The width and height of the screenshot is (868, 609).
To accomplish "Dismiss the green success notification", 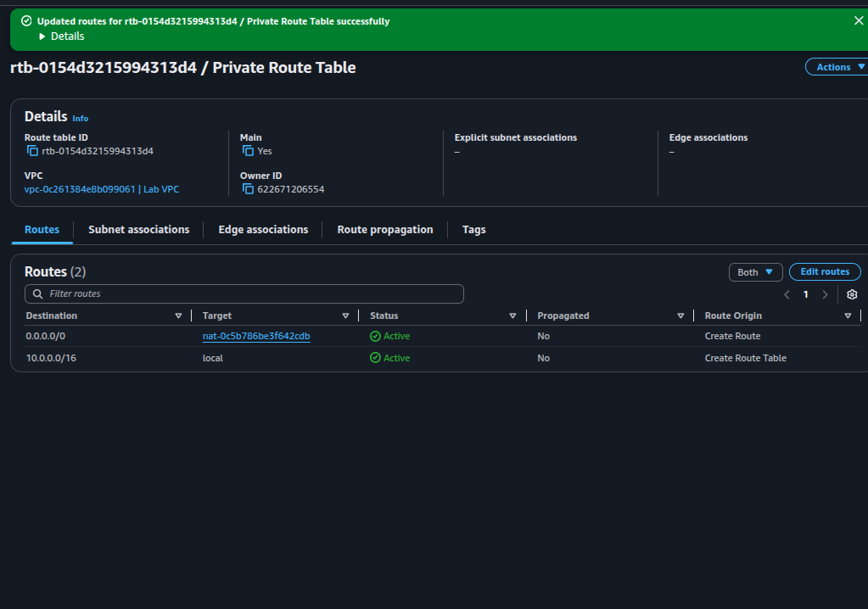I will pos(859,21).
